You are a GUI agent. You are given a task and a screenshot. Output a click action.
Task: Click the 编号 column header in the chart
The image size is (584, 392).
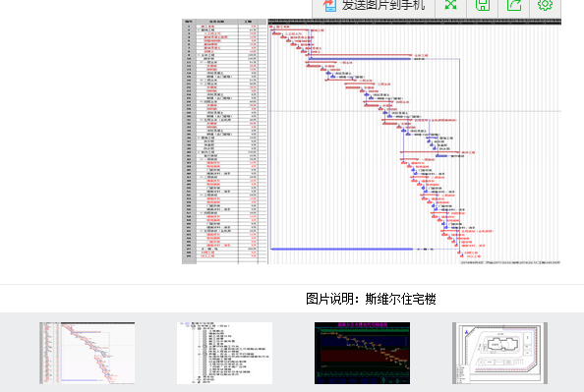(189, 22)
